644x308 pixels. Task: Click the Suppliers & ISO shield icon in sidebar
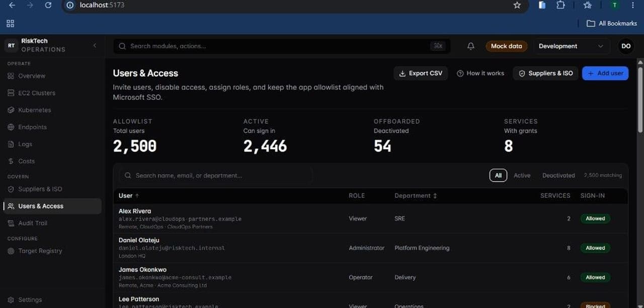(11, 189)
